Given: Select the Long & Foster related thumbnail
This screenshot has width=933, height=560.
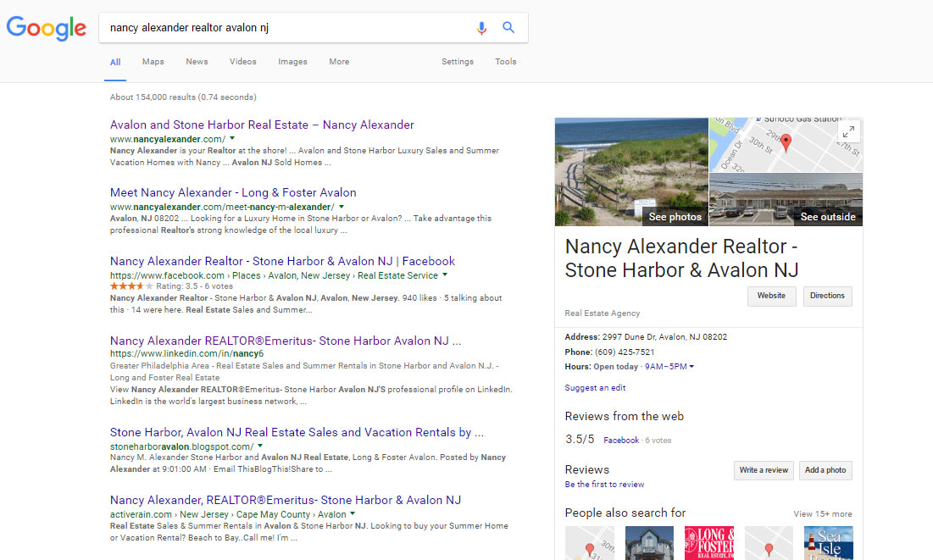Looking at the screenshot, I should click(x=709, y=543).
